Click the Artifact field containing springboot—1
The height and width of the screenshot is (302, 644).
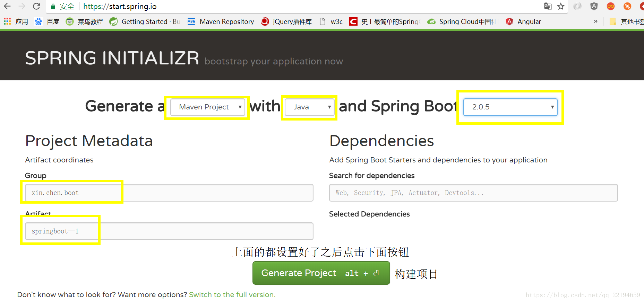[x=169, y=231]
